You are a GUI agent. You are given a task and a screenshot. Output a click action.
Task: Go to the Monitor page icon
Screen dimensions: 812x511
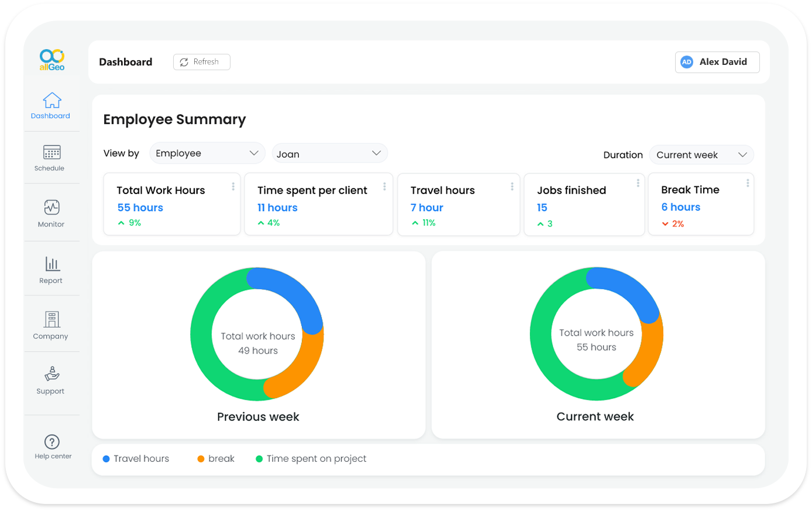[51, 208]
